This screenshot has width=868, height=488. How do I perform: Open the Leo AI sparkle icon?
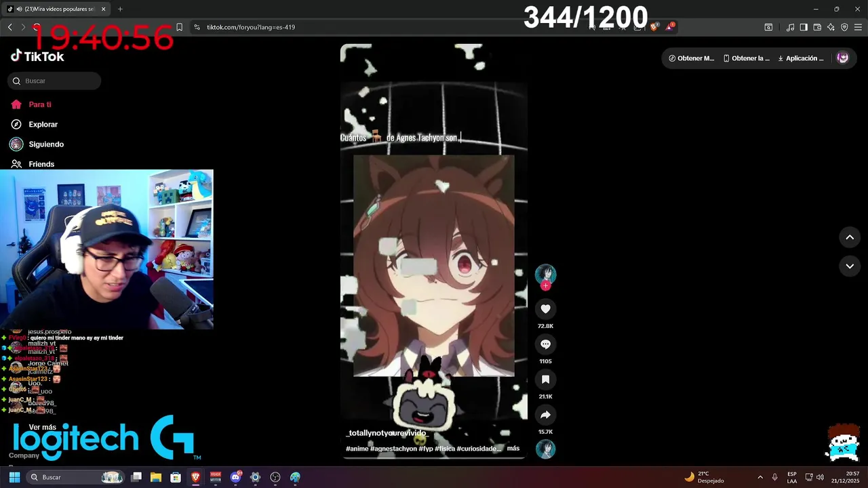831,27
